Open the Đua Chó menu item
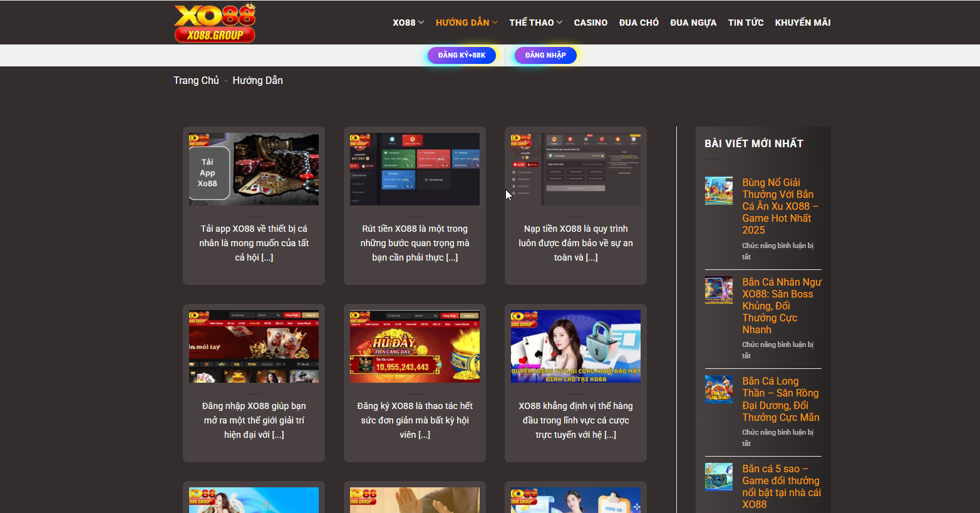The image size is (980, 513). [639, 23]
